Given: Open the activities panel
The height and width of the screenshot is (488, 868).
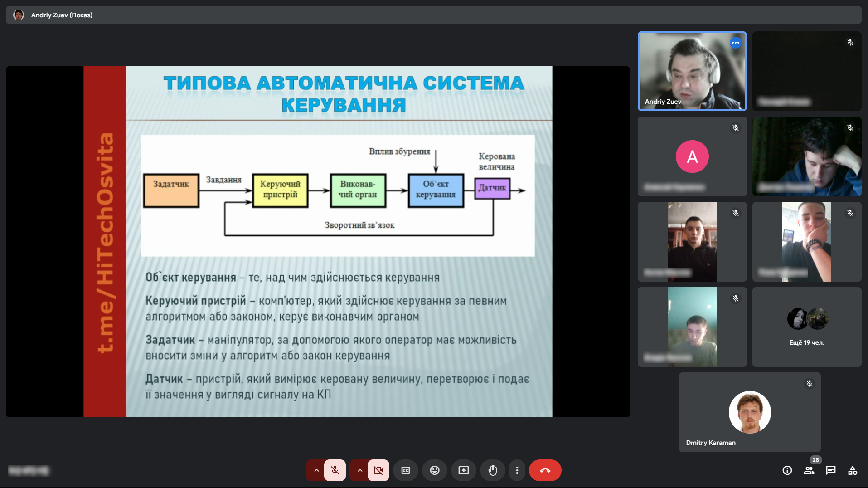Looking at the screenshot, I should point(853,470).
